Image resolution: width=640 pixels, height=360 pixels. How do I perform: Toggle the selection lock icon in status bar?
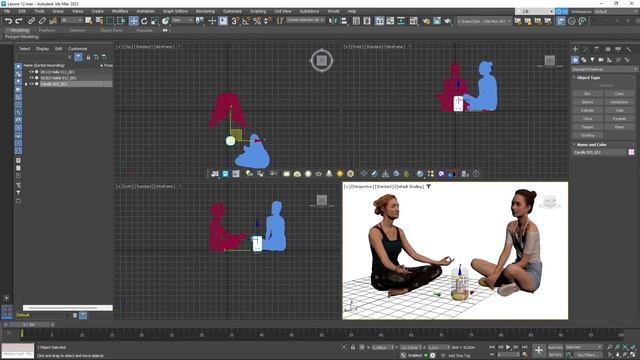(x=353, y=347)
